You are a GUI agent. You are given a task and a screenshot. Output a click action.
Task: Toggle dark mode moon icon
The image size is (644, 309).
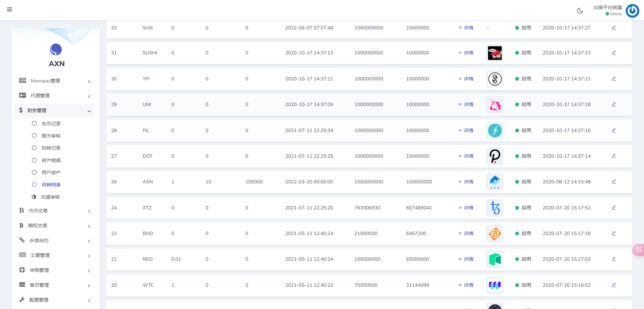coord(580,11)
